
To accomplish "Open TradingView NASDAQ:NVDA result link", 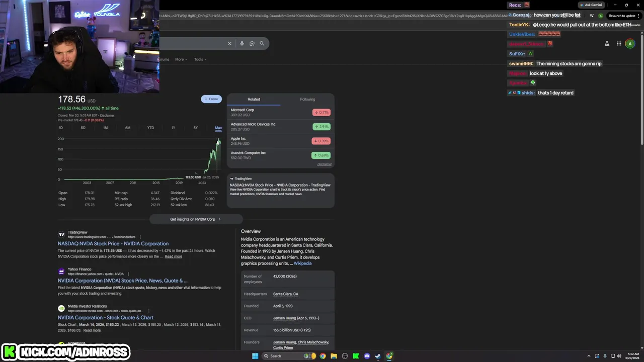I will pyautogui.click(x=113, y=243).
